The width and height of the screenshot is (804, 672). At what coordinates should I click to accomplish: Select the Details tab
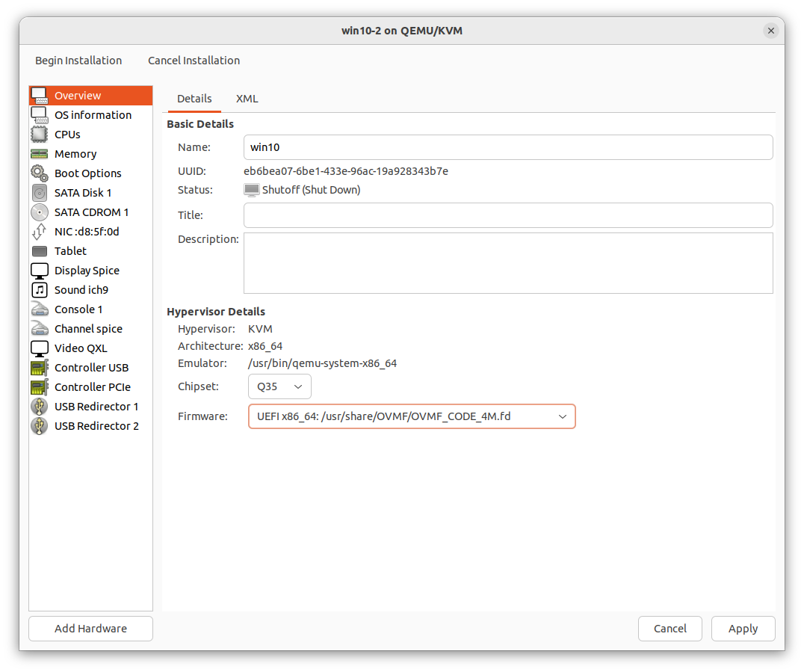pyautogui.click(x=194, y=98)
